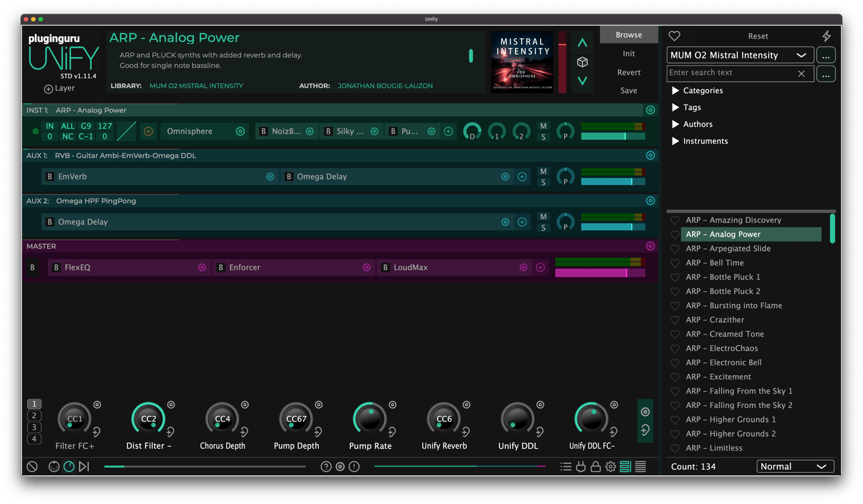Adjust the INST 1 volume fader
Image resolution: width=863 pixels, height=504 pixels.
coord(625,136)
